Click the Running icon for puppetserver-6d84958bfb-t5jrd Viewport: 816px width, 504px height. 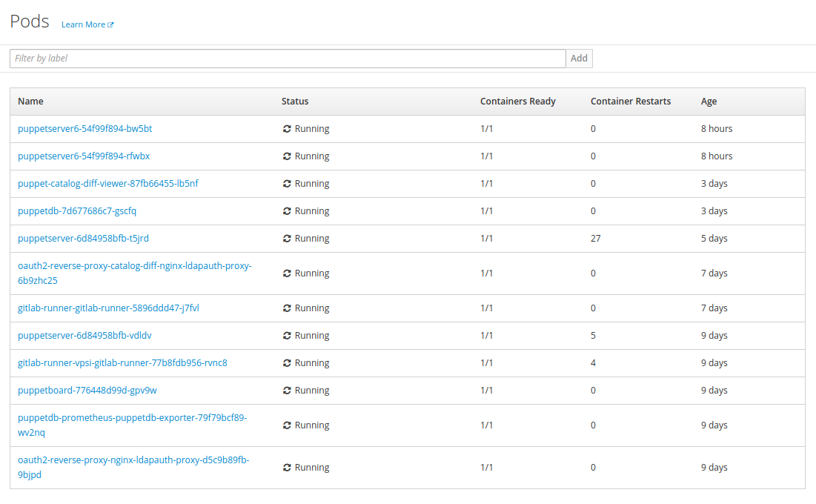tap(287, 239)
